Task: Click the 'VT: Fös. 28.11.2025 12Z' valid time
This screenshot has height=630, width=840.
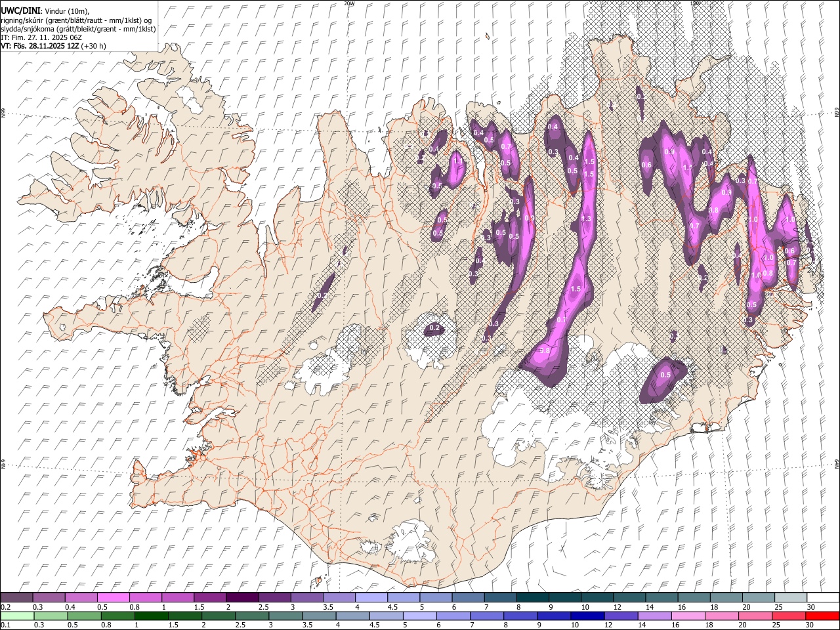Action: (41, 46)
